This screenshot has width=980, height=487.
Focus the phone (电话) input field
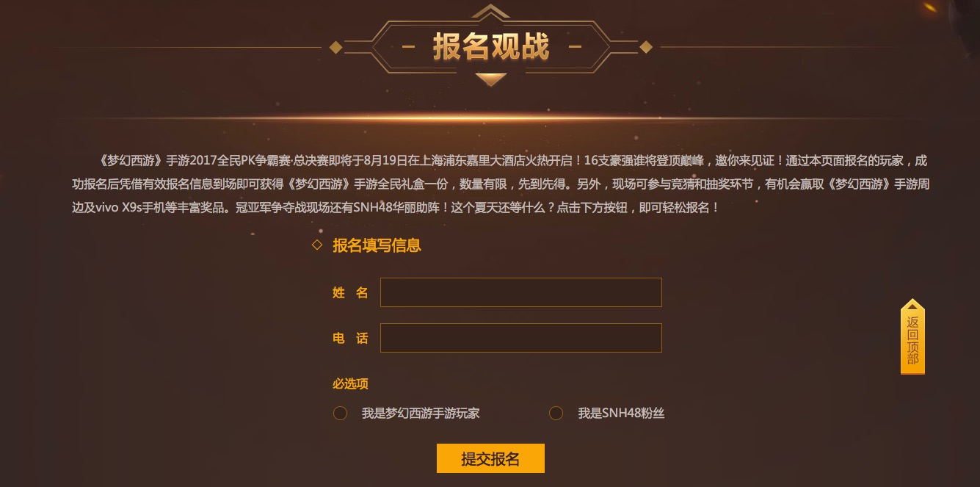coord(520,338)
